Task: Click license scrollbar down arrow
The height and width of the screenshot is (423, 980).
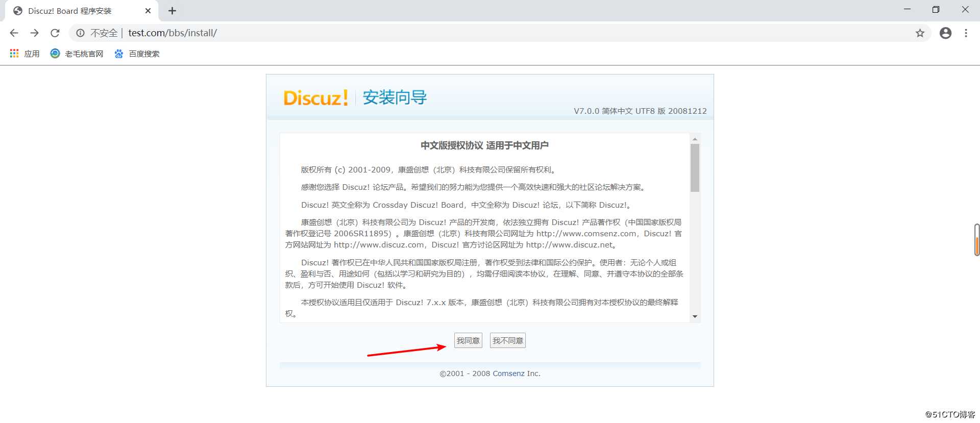Action: point(695,317)
